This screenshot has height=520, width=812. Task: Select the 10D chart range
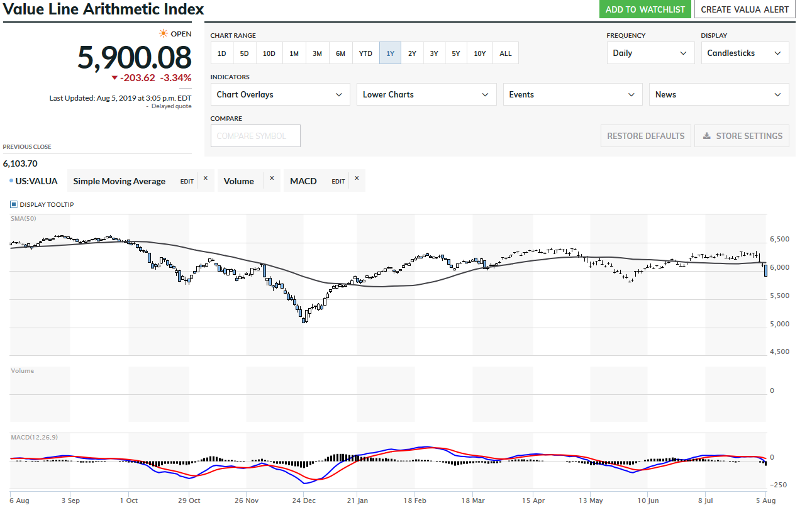click(269, 53)
